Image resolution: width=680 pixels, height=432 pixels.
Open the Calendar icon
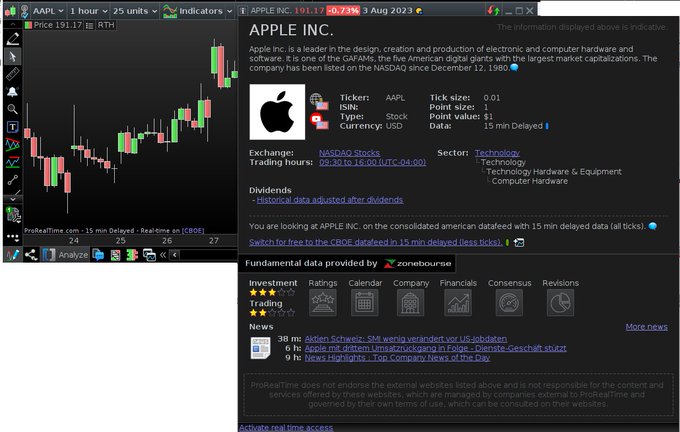(x=364, y=302)
